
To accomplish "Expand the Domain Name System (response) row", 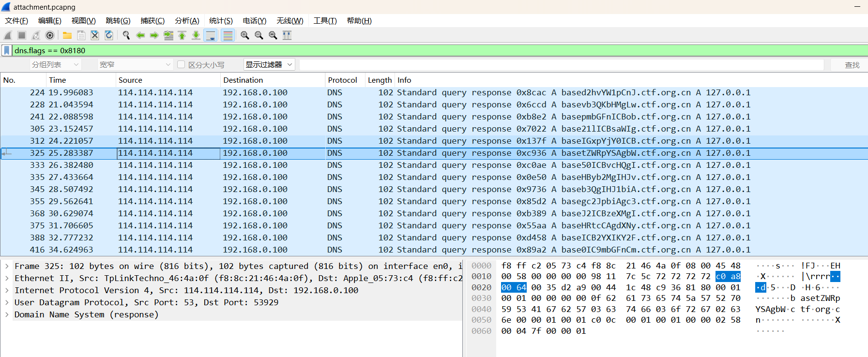I will [x=7, y=314].
